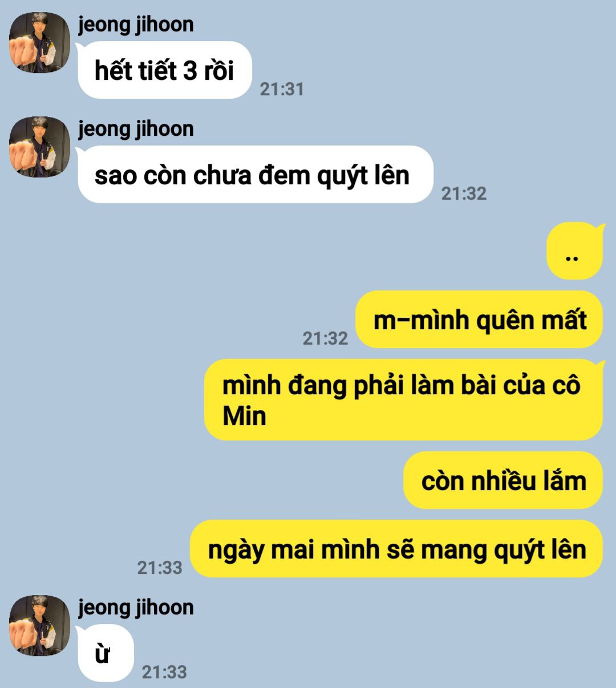616x688 pixels.
Task: Click 21:33 timestamp next to "ừ" bubble
Action: point(164,672)
